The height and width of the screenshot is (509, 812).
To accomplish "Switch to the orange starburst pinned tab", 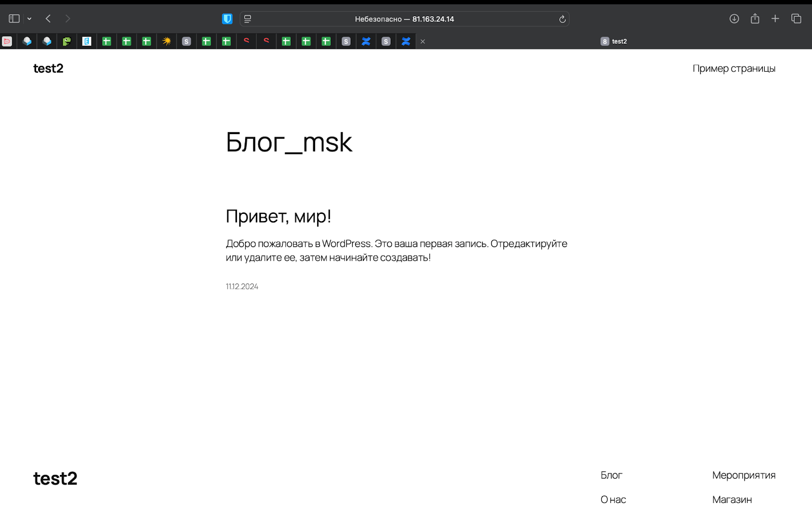I will [166, 41].
